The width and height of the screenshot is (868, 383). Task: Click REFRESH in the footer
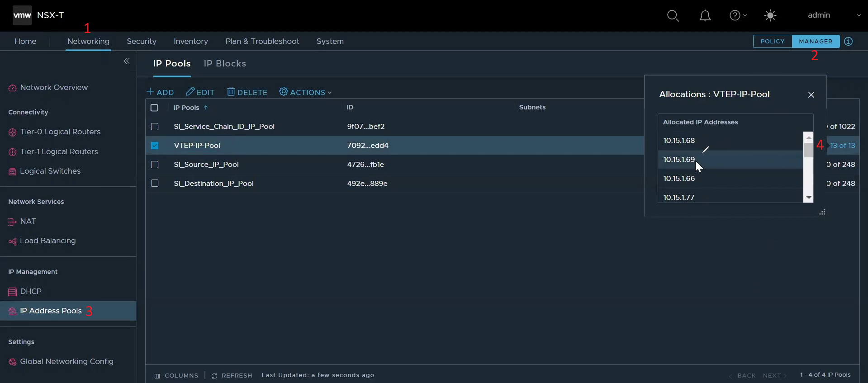(232, 376)
